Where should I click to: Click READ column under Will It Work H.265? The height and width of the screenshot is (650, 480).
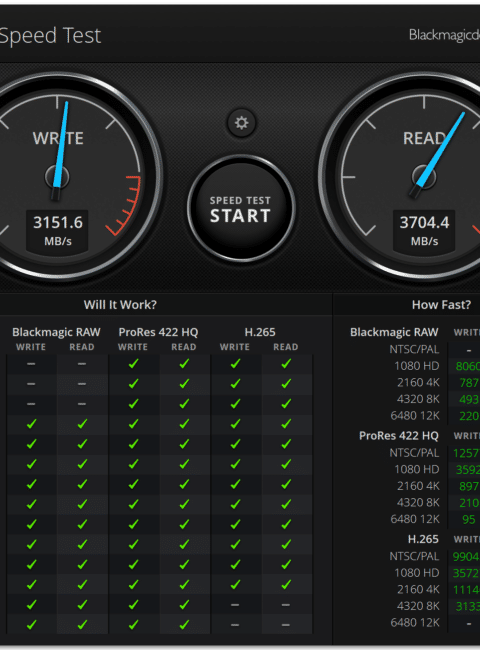[286, 347]
